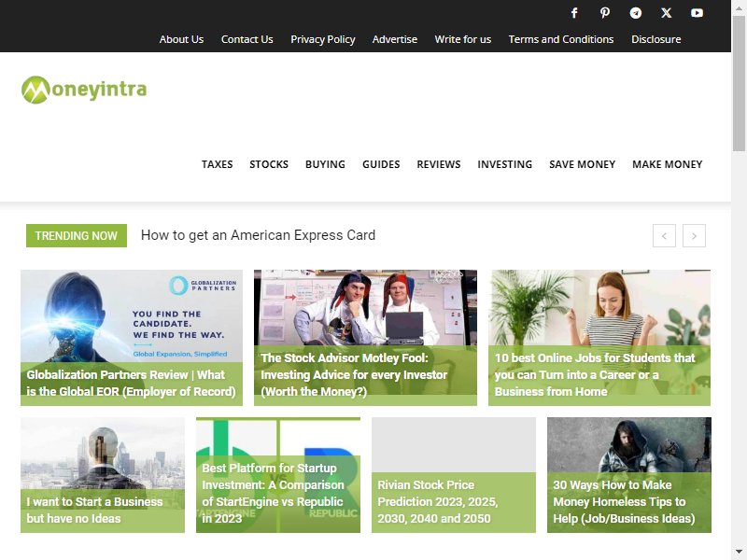The image size is (747, 560).
Task: Click the striped-shirt student photo
Action: (x=599, y=308)
